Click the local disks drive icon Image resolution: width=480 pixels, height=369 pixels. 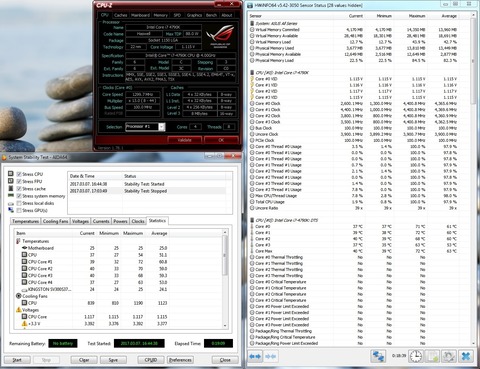coord(11,203)
